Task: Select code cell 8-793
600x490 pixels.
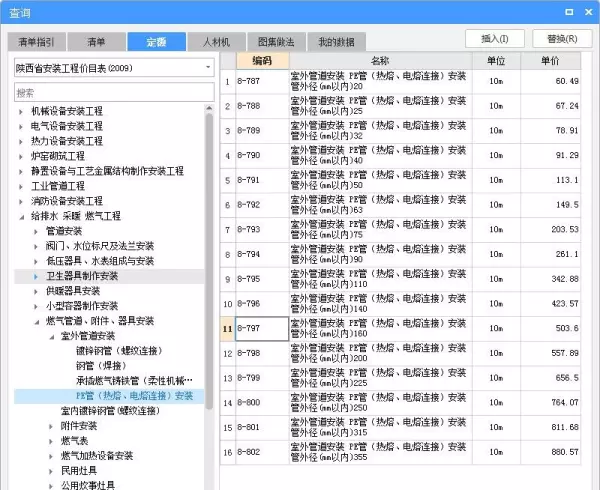Action: (x=262, y=230)
